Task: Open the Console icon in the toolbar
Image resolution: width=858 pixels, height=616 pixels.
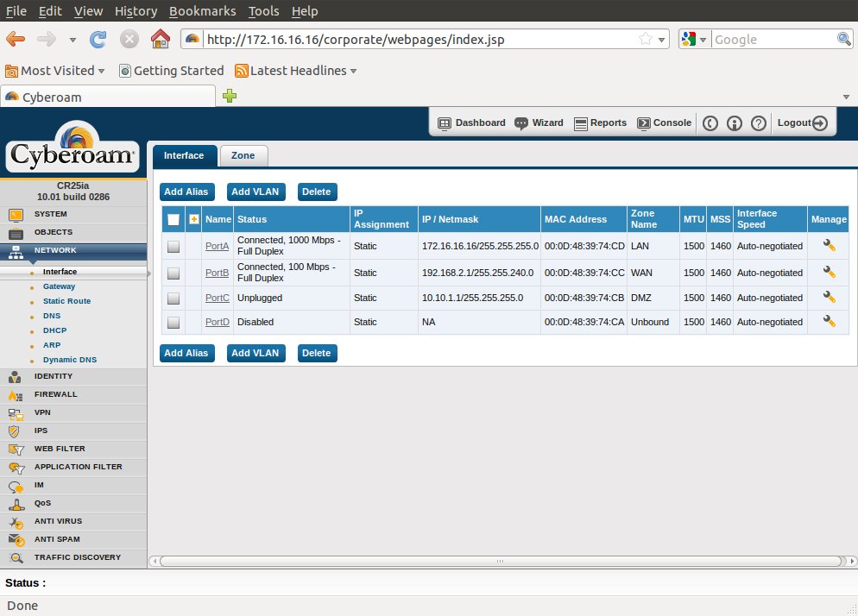Action: [664, 123]
